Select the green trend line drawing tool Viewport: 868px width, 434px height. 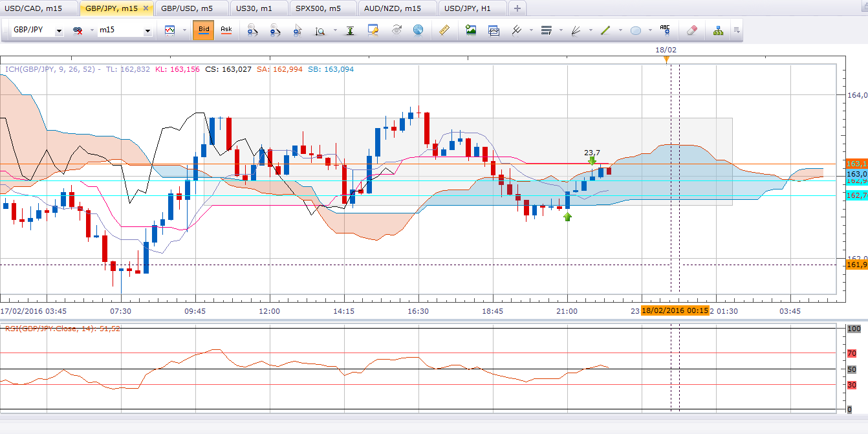pyautogui.click(x=605, y=30)
